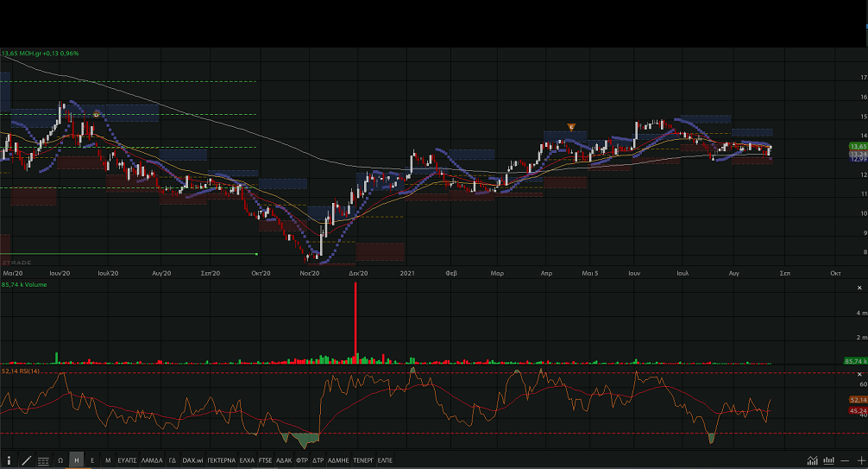Screen dimensions: 868x469
Task: Click the bar chart indicators icon at bottom right
Action: click(x=829, y=460)
